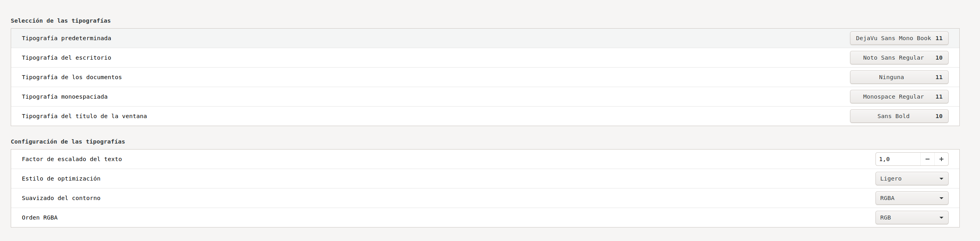Click the Factor de escalado del texto label

(x=72, y=159)
